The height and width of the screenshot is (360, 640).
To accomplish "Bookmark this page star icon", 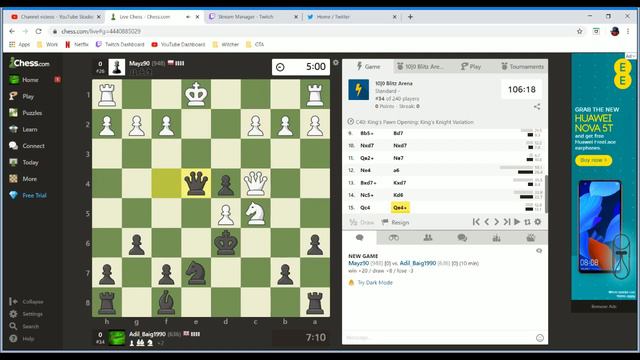I will (579, 31).
